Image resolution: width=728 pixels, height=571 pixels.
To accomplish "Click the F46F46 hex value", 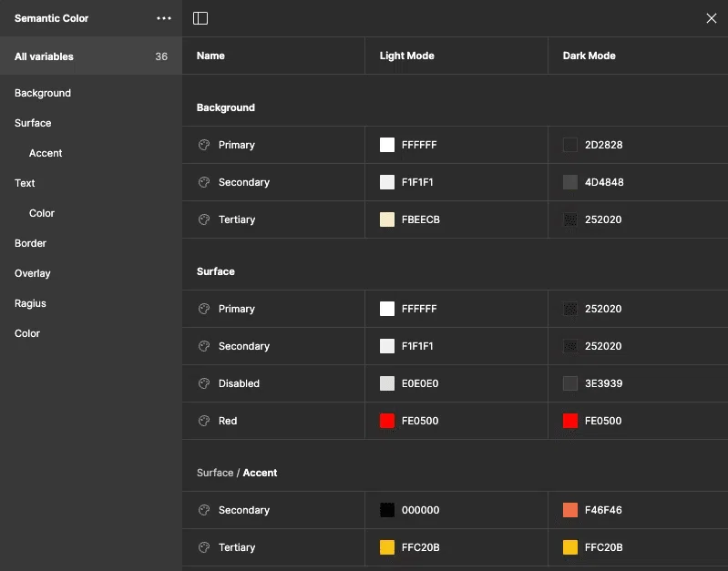I will click(x=603, y=510).
